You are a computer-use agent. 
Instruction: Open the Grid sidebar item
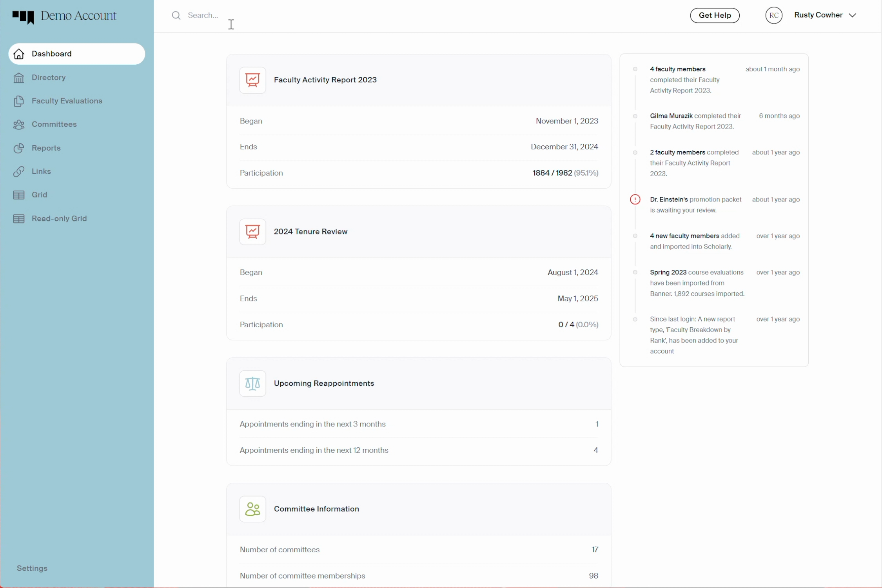coord(39,195)
